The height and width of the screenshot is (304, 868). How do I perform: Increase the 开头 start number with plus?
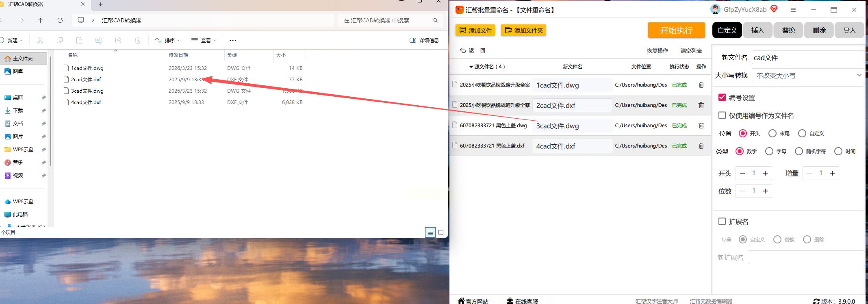pyautogui.click(x=765, y=173)
